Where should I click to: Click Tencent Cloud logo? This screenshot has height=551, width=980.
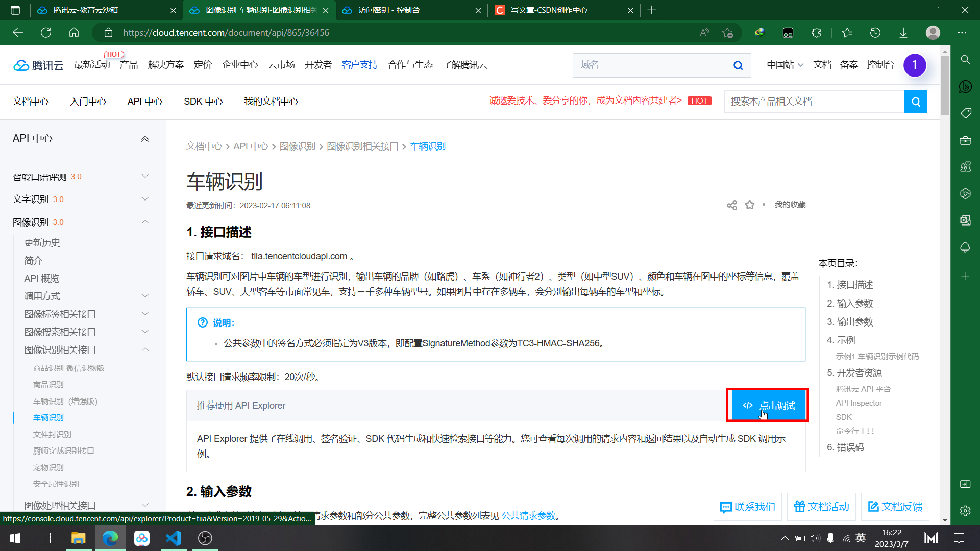point(38,65)
